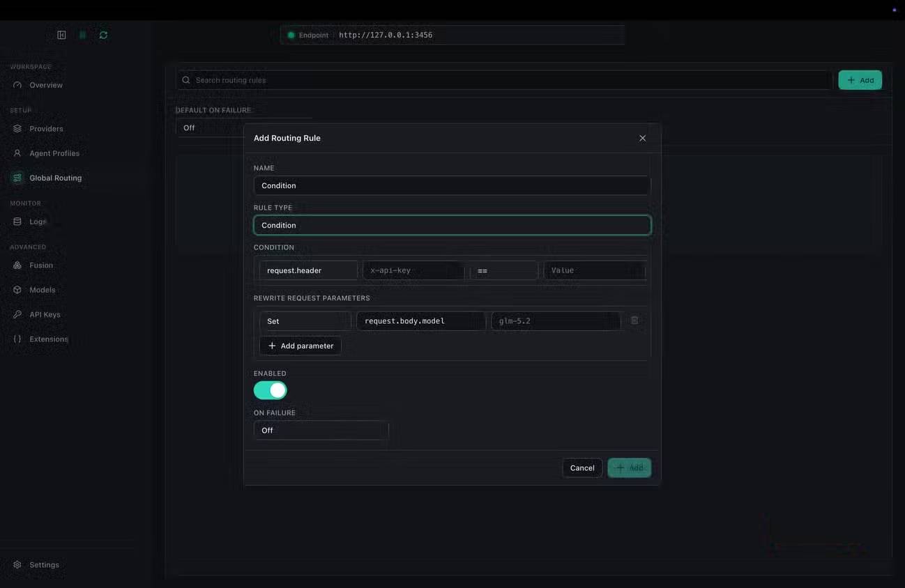This screenshot has height=588, width=905.
Task: Open the Rule Type dropdown
Action: tap(452, 225)
